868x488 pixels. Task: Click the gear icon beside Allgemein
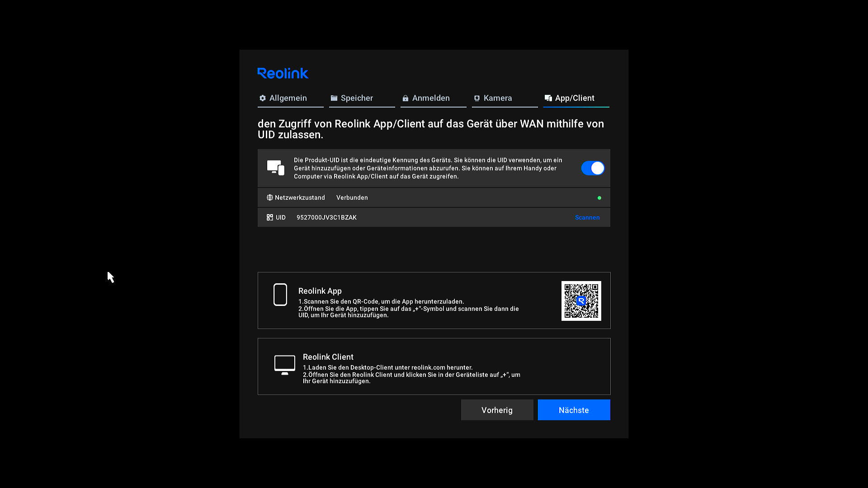pos(263,98)
